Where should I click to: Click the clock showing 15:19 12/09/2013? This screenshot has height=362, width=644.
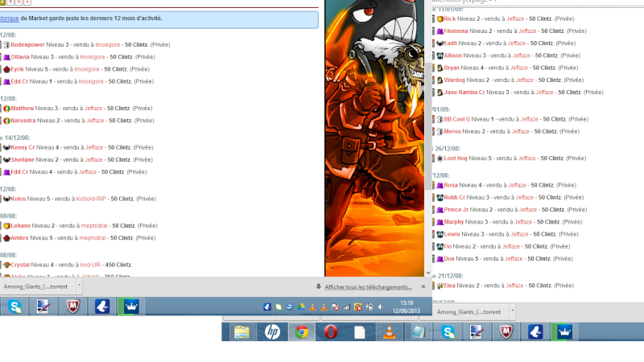(x=407, y=306)
